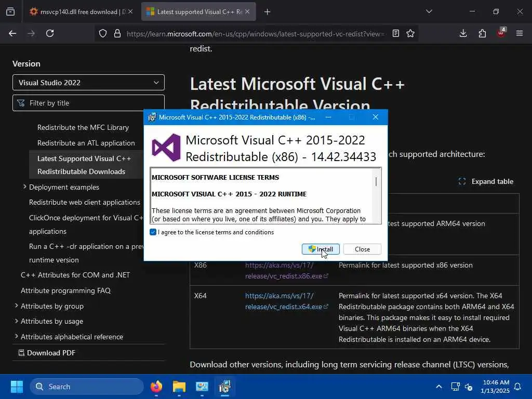Open Redistribute web client applications
Screen dimensions: 532x399
[x=85, y=202]
